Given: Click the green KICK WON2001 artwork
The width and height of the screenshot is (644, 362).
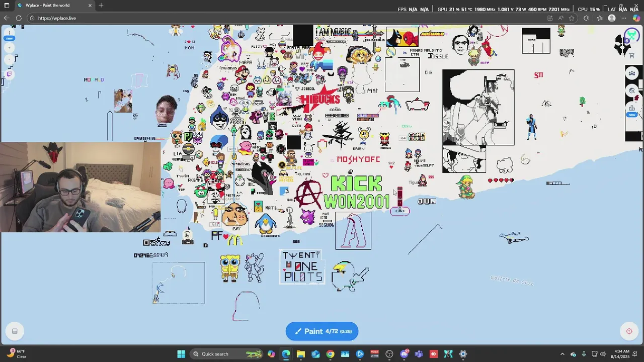Looking at the screenshot, I should coord(357,192).
